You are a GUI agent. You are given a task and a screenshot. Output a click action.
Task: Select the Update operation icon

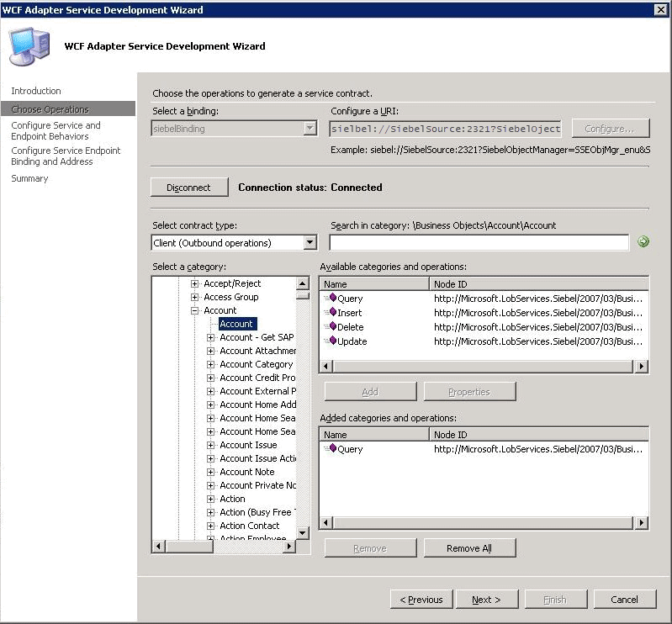(x=332, y=341)
